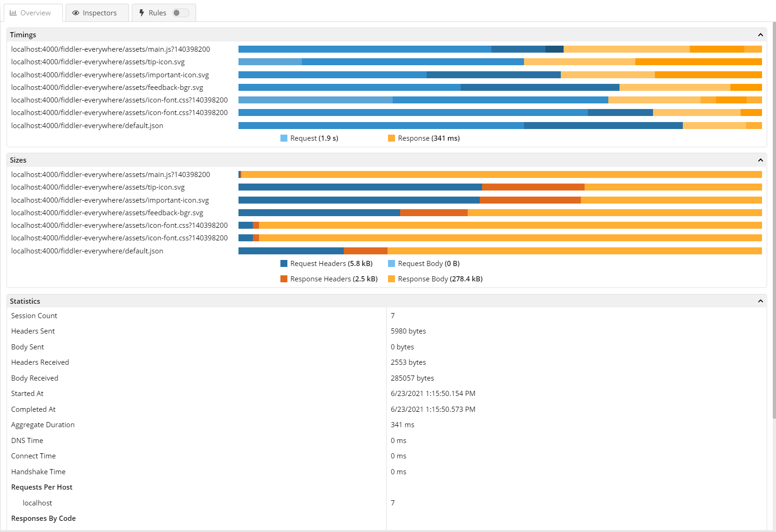The height and width of the screenshot is (532, 776).
Task: Switch to the Overview tab
Action: click(x=33, y=13)
